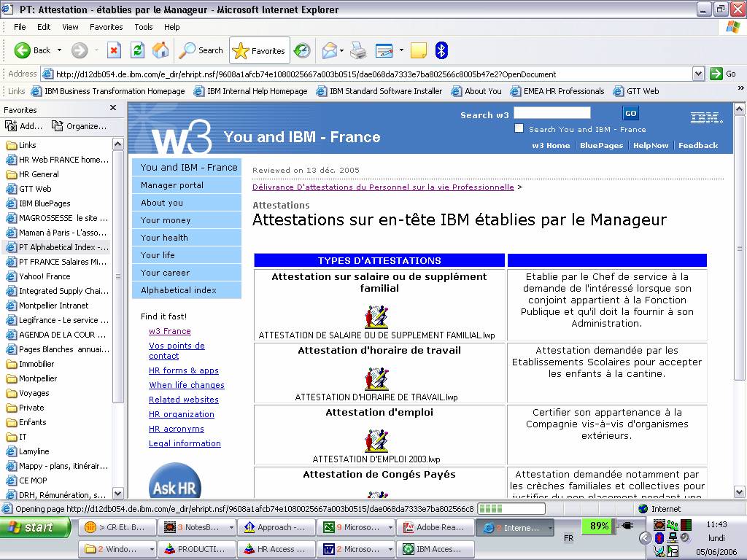Viewport: 747px width, 560px height.
Task: Click the IBM logo in header
Action: tap(706, 117)
